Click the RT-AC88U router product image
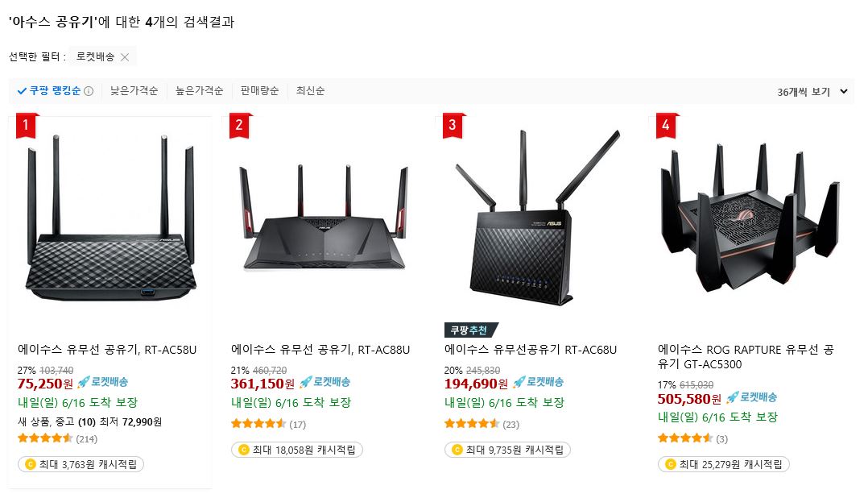The height and width of the screenshot is (494, 868). point(324,217)
